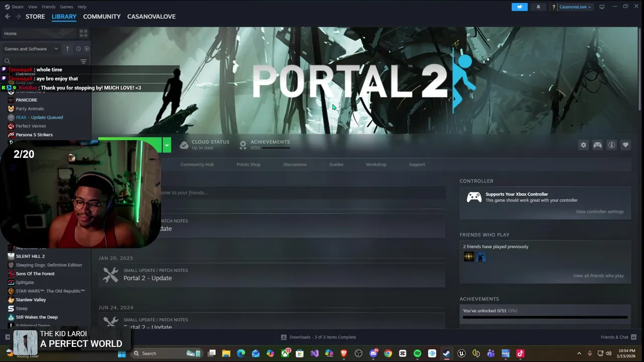The width and height of the screenshot is (644, 362).
Task: Open Portal 2 manage gear settings
Action: (x=584, y=145)
